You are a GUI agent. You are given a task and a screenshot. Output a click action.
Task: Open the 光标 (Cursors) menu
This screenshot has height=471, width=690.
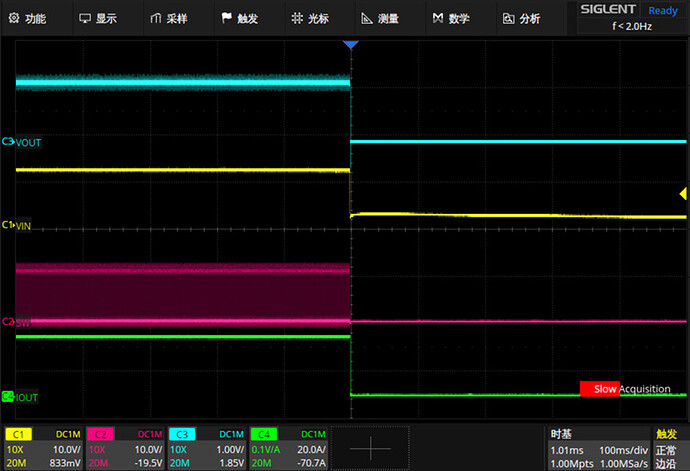320,18
